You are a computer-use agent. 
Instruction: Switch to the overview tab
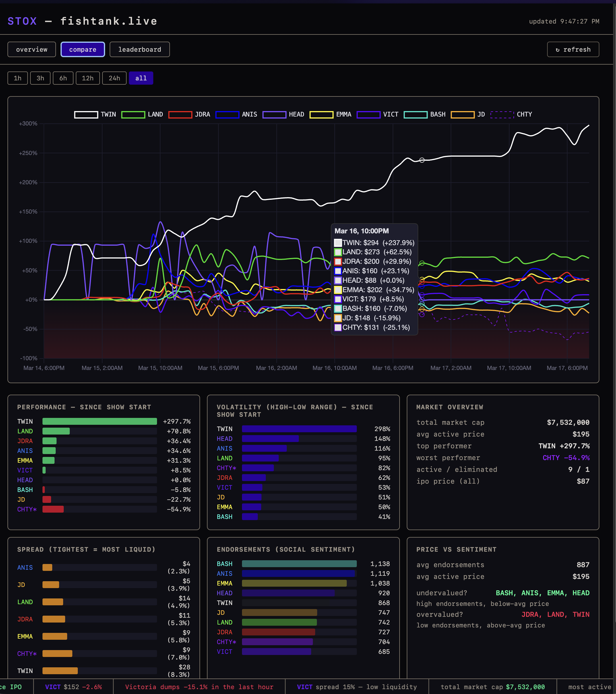[x=32, y=50]
